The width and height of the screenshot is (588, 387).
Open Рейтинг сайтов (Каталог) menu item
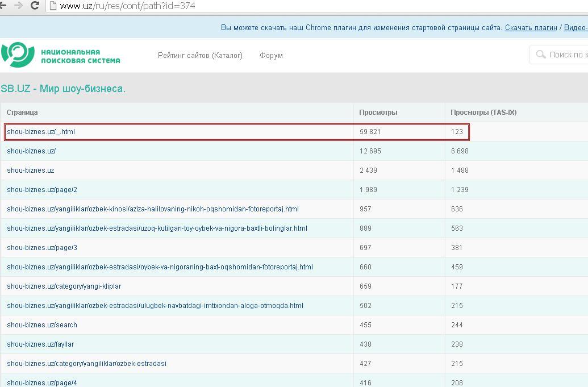click(x=200, y=55)
